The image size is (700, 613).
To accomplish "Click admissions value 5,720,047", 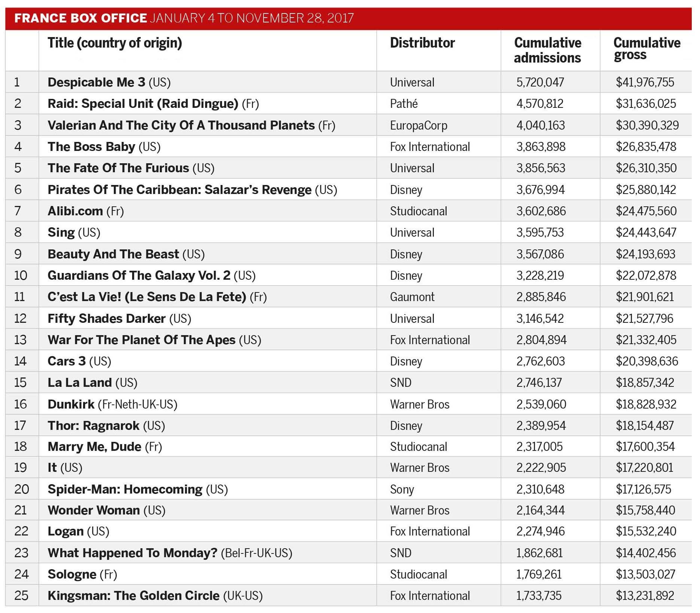I will pyautogui.click(x=540, y=82).
